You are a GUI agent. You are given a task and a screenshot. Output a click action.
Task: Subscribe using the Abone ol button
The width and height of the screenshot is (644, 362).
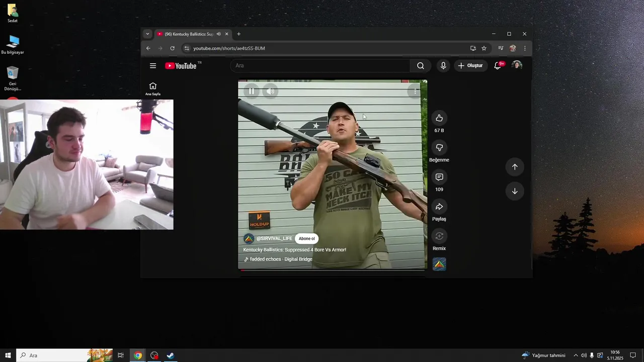[306, 239]
